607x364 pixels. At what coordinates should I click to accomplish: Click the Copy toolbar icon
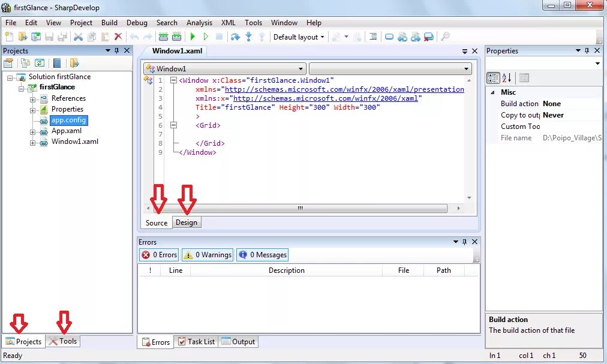click(x=92, y=37)
